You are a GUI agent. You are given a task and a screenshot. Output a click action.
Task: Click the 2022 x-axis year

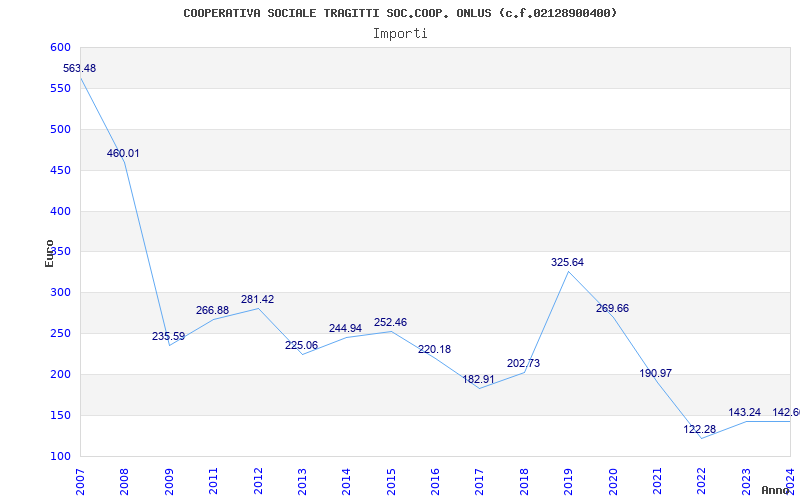coord(702,482)
